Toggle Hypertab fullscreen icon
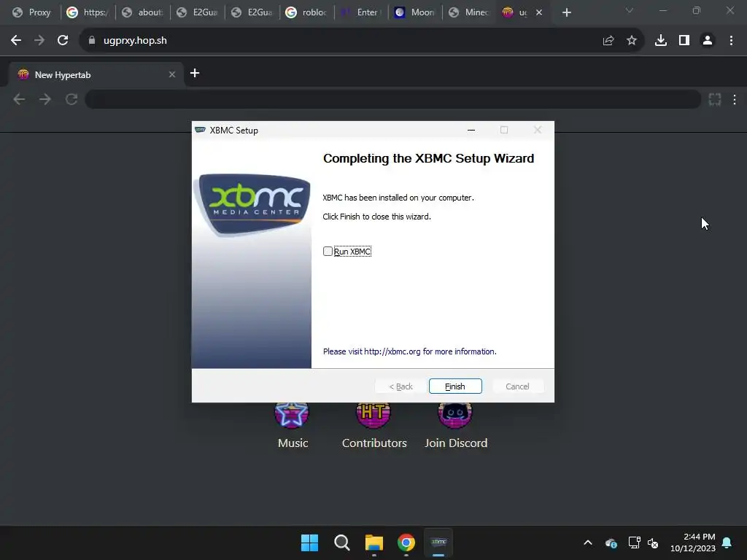Screen dimensions: 747x560 point(715,99)
